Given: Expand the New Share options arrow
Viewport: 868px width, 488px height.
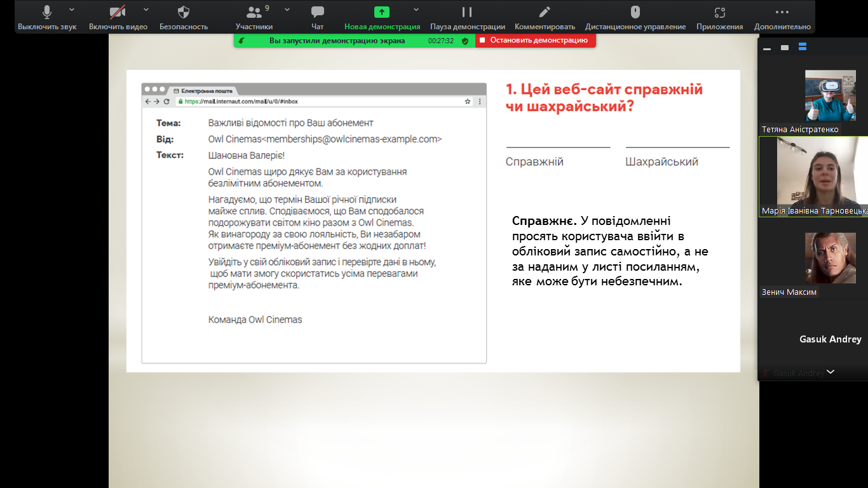Looking at the screenshot, I should pos(416,10).
